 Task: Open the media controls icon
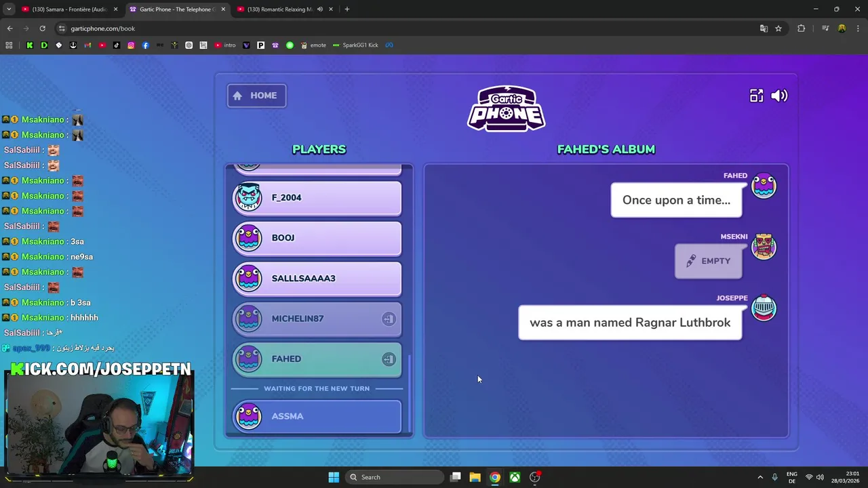click(x=825, y=28)
